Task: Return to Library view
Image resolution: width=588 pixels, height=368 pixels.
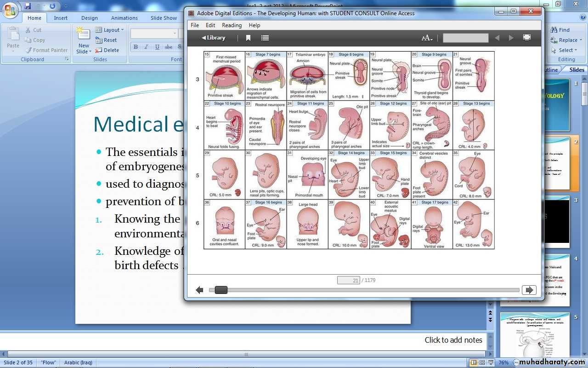Action: pyautogui.click(x=214, y=38)
